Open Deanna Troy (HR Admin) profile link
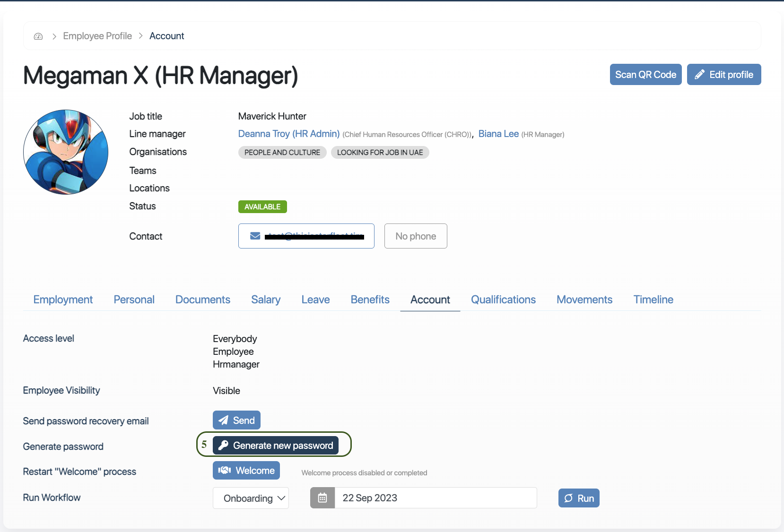The image size is (784, 532). click(x=289, y=134)
